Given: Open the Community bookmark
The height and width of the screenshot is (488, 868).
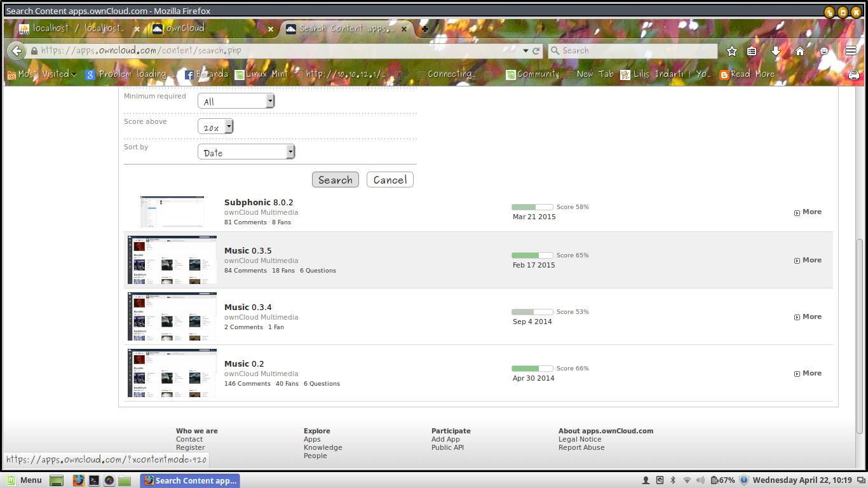Looking at the screenshot, I should click(x=532, y=74).
